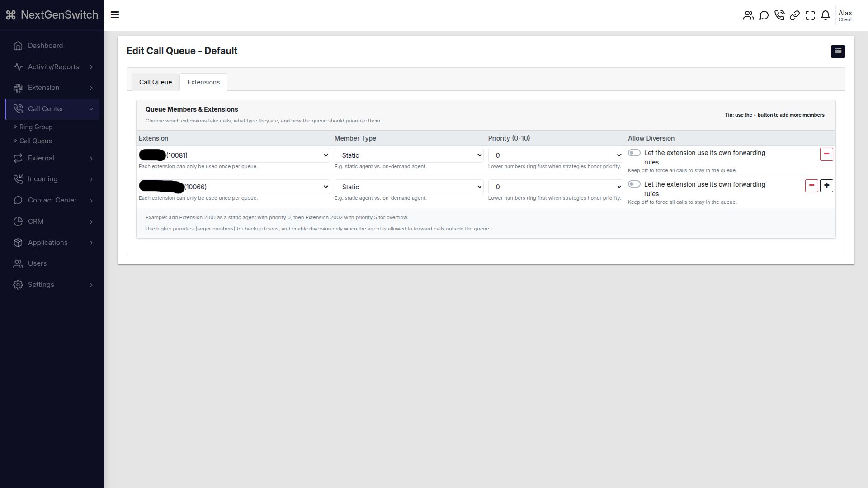Image resolution: width=868 pixels, height=488 pixels.
Task: Expand the Contact Center sidebar menu
Action: point(52,200)
